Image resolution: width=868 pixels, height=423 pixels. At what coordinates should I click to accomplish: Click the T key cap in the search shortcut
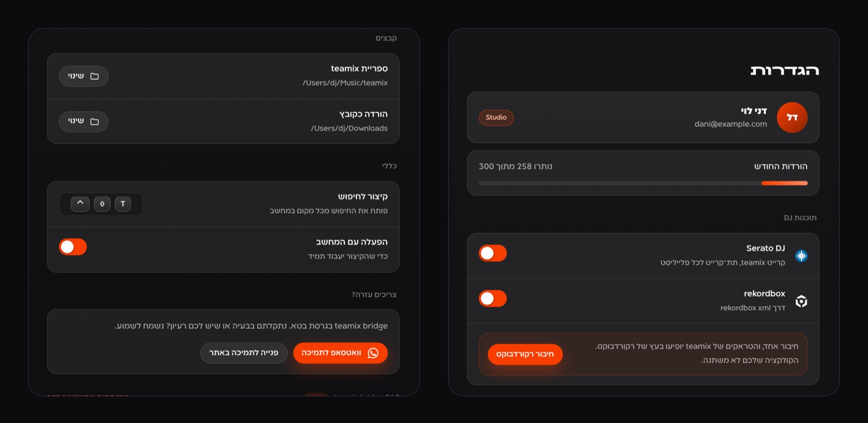click(123, 204)
